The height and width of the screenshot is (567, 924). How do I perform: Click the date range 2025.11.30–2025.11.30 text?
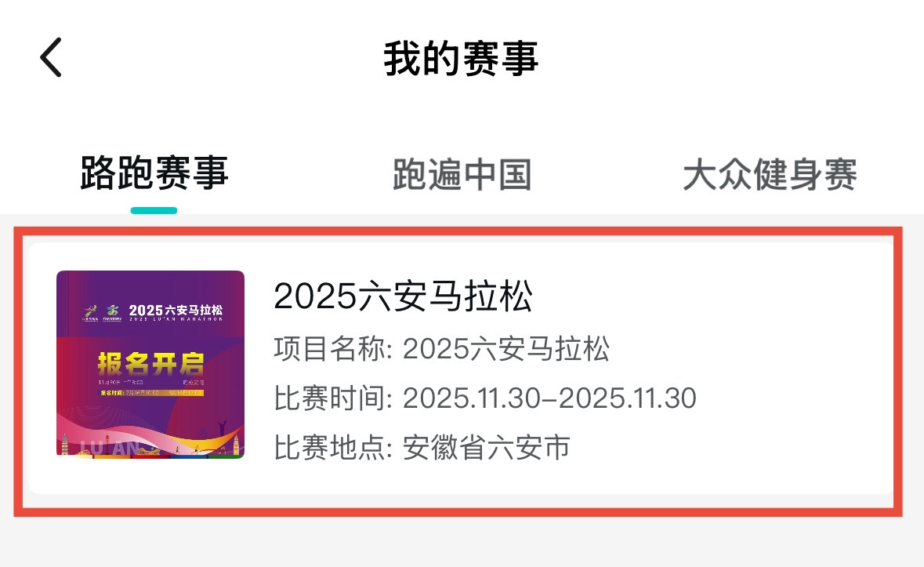pos(549,398)
